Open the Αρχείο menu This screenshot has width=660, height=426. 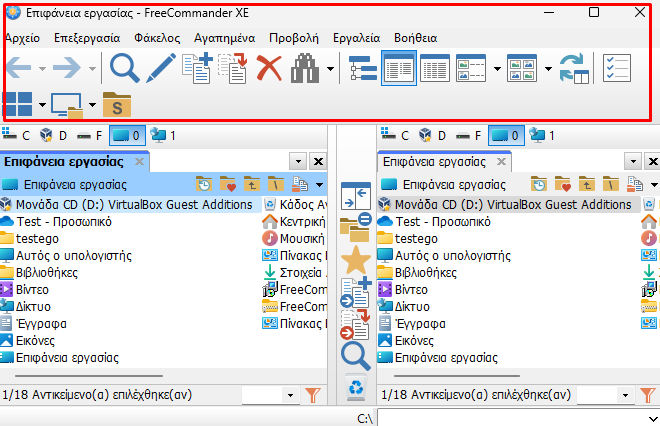(x=22, y=38)
